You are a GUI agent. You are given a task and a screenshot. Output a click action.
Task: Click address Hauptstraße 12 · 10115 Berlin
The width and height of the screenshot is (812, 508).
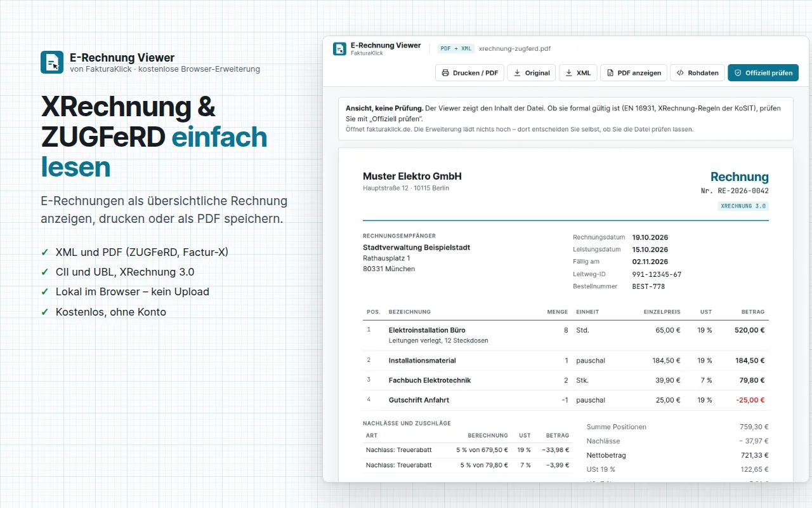click(406, 188)
